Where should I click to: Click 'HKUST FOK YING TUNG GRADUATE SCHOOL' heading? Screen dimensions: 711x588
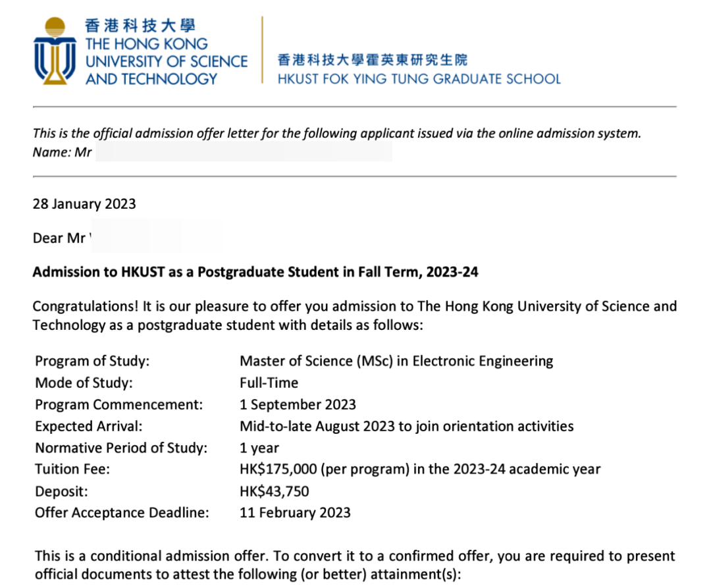click(x=419, y=79)
